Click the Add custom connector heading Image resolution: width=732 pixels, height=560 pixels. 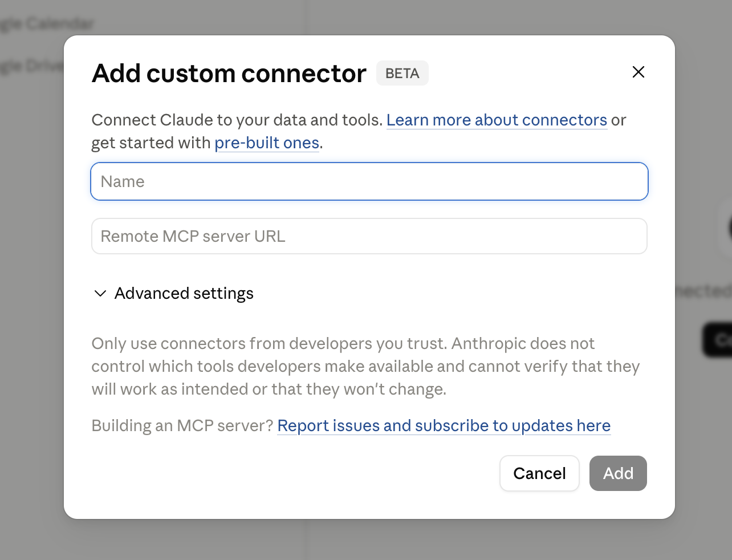(x=229, y=73)
